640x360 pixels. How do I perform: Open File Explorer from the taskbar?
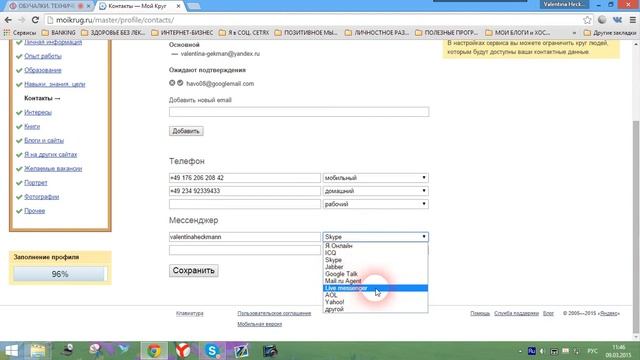pos(38,351)
